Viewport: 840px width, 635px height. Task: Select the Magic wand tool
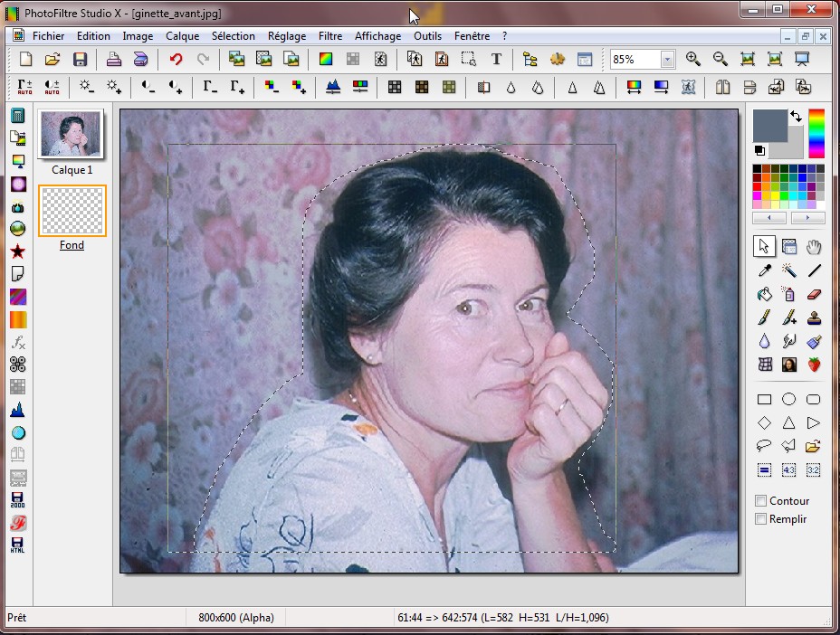pyautogui.click(x=788, y=270)
